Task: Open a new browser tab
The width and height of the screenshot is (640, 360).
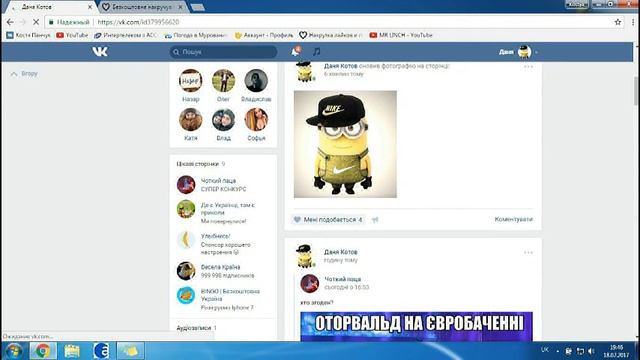Action: coord(198,7)
